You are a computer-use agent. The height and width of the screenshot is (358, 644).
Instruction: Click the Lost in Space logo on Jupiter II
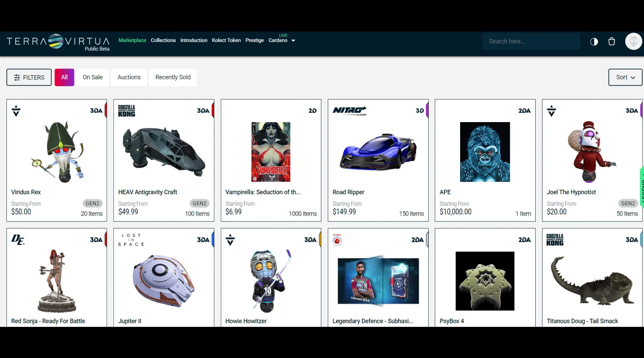click(x=131, y=240)
